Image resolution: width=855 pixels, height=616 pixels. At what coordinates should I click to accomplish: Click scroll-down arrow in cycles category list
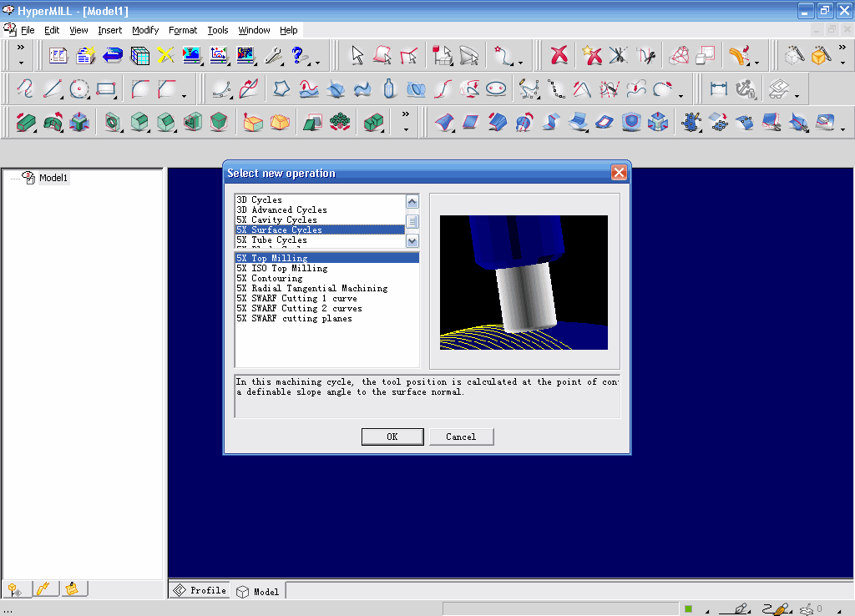tap(412, 240)
